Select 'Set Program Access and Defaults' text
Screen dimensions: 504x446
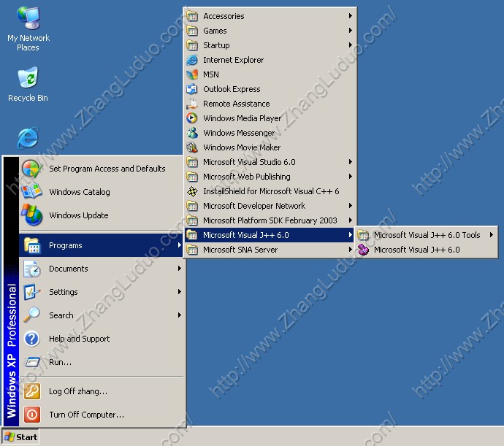107,169
